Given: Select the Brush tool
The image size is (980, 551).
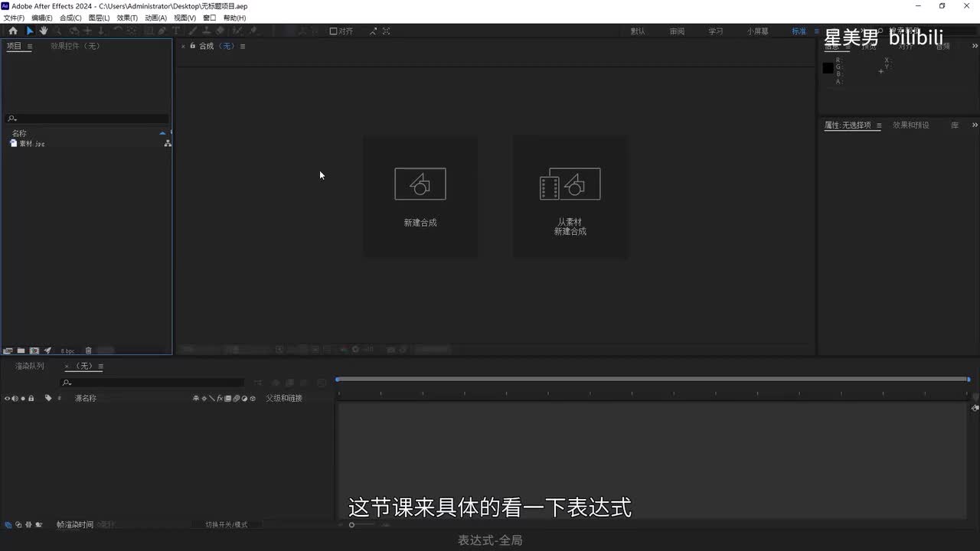Looking at the screenshot, I should click(x=192, y=31).
